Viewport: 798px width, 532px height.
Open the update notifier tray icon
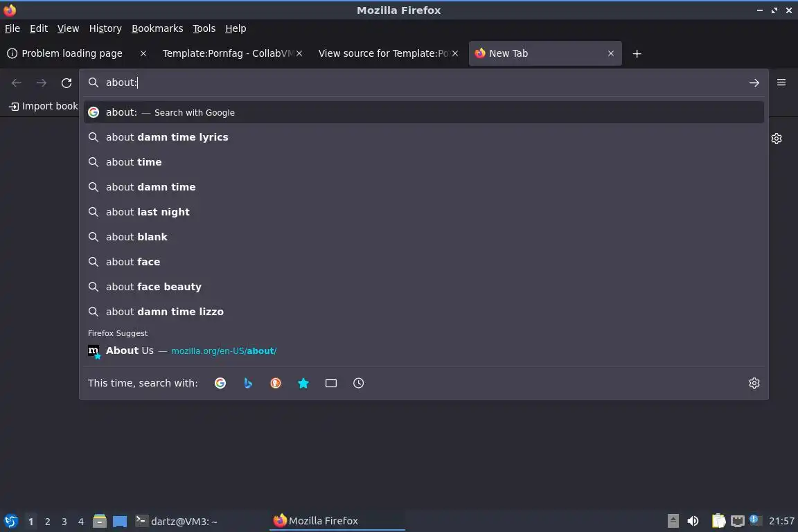pos(755,520)
